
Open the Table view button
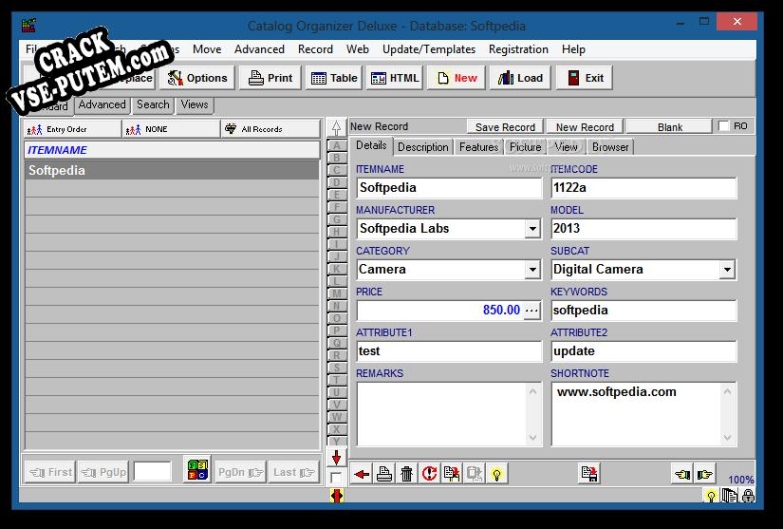pyautogui.click(x=334, y=78)
